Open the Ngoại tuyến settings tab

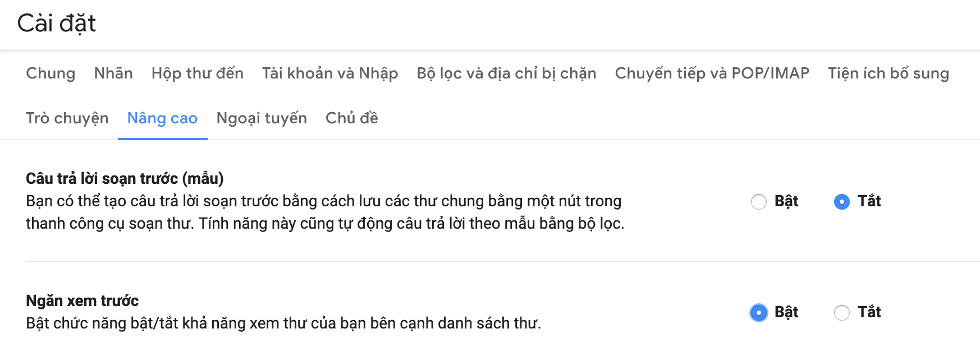point(262,118)
